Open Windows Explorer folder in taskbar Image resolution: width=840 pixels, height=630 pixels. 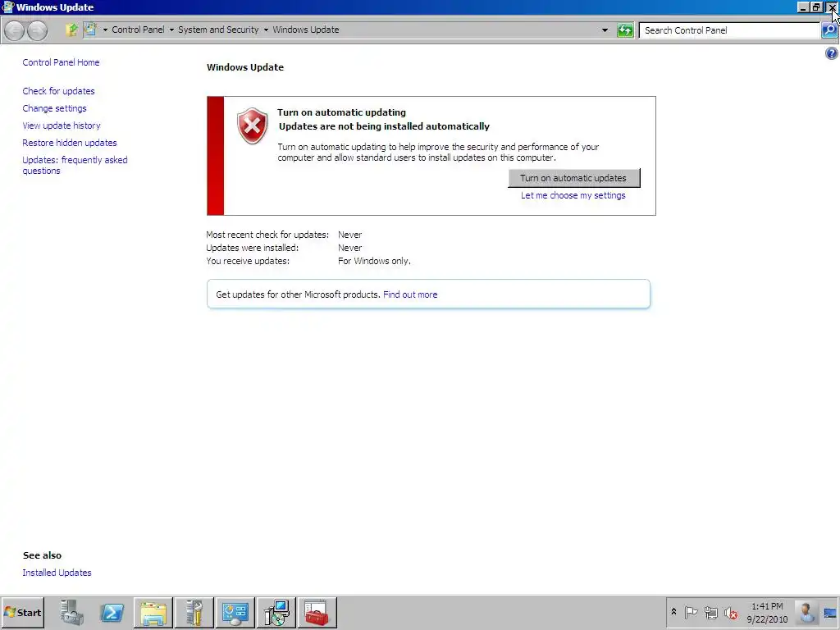pyautogui.click(x=153, y=612)
